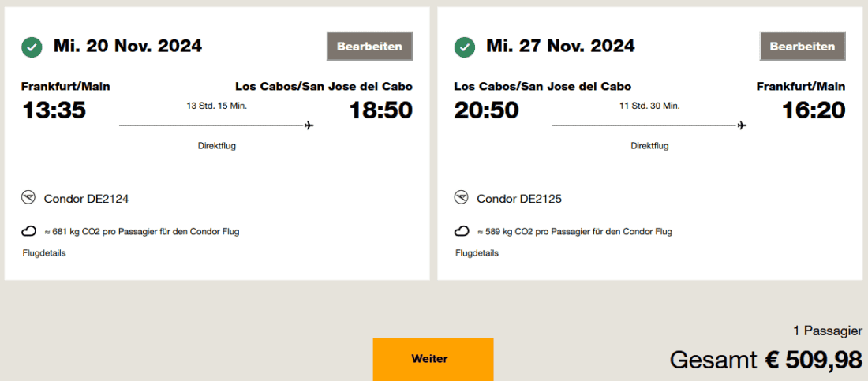Click the total price € 509,98

(814, 360)
